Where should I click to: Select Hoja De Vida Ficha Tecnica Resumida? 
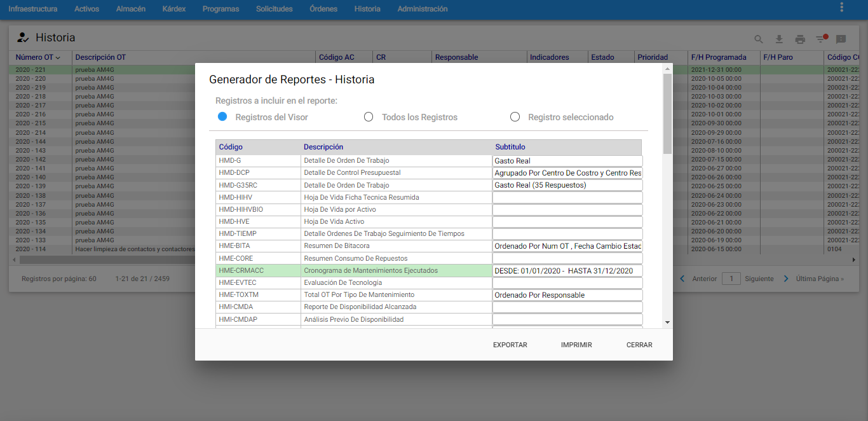click(x=354, y=197)
